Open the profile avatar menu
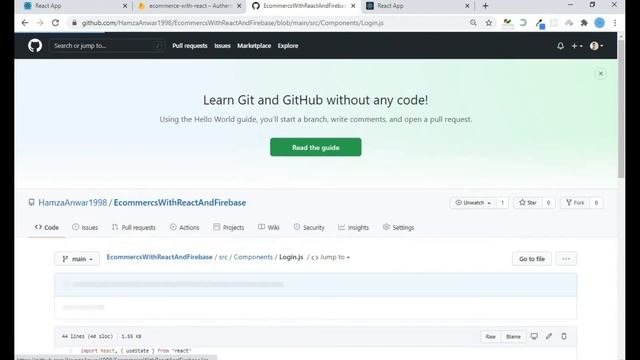640x360 pixels. point(596,46)
